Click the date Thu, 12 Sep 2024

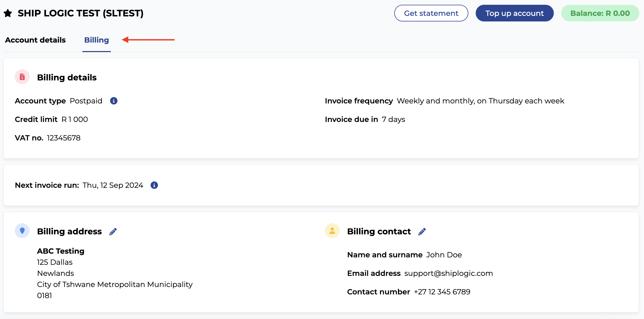(113, 185)
